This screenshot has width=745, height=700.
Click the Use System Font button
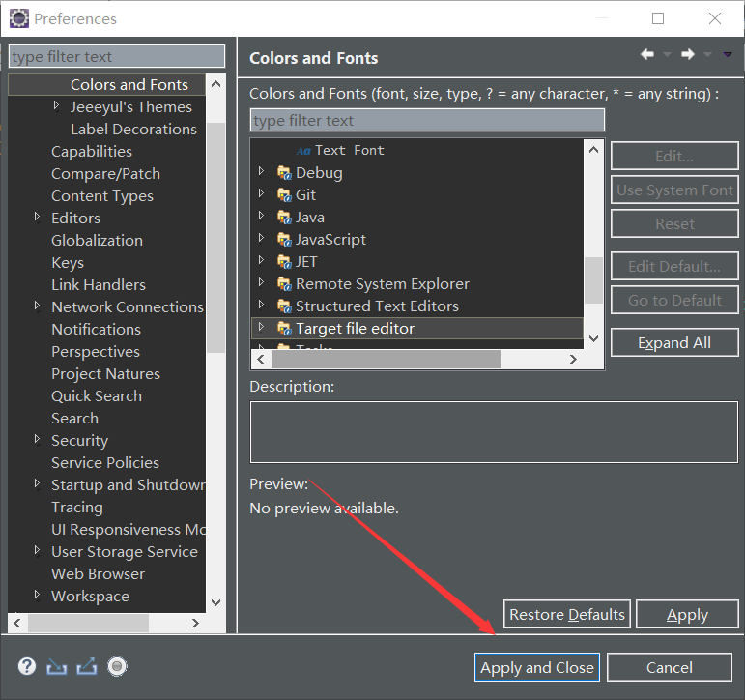pyautogui.click(x=674, y=190)
